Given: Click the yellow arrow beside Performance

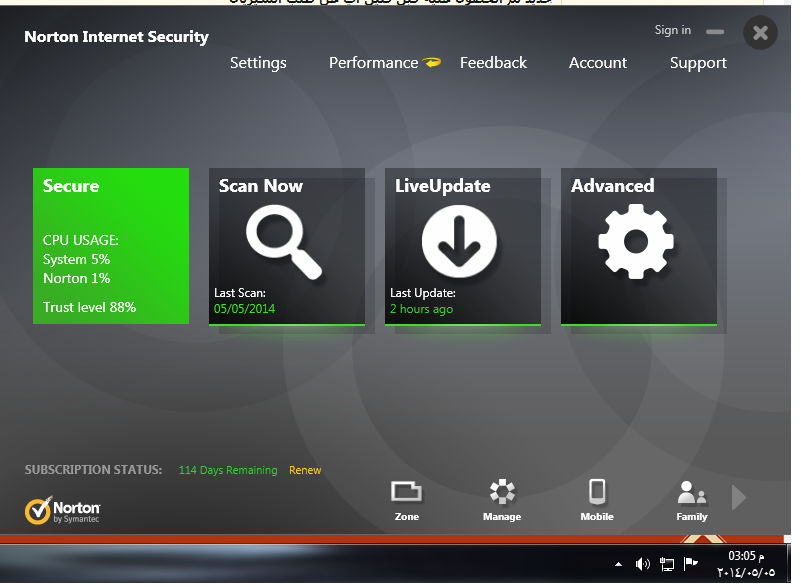Looking at the screenshot, I should (x=432, y=62).
